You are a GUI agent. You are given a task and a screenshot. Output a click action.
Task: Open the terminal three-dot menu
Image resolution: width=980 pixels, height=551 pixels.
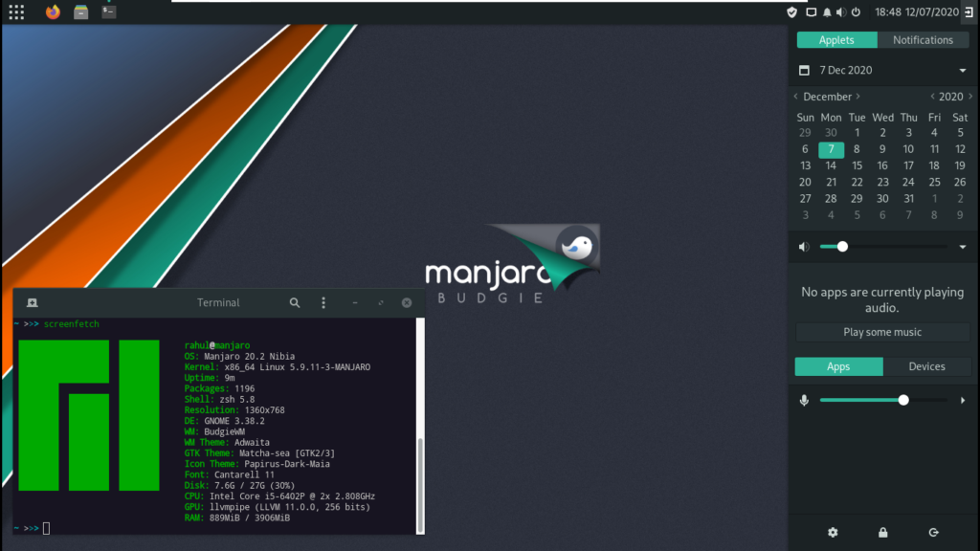pos(323,302)
